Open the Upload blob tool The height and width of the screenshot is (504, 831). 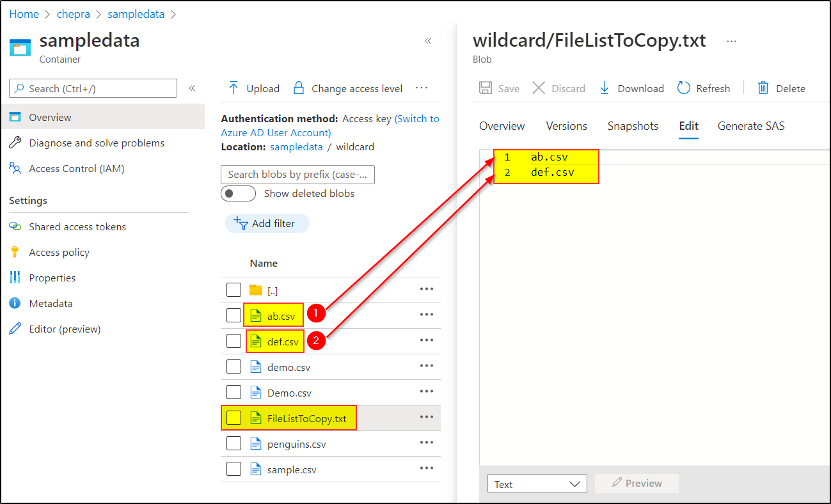253,88
